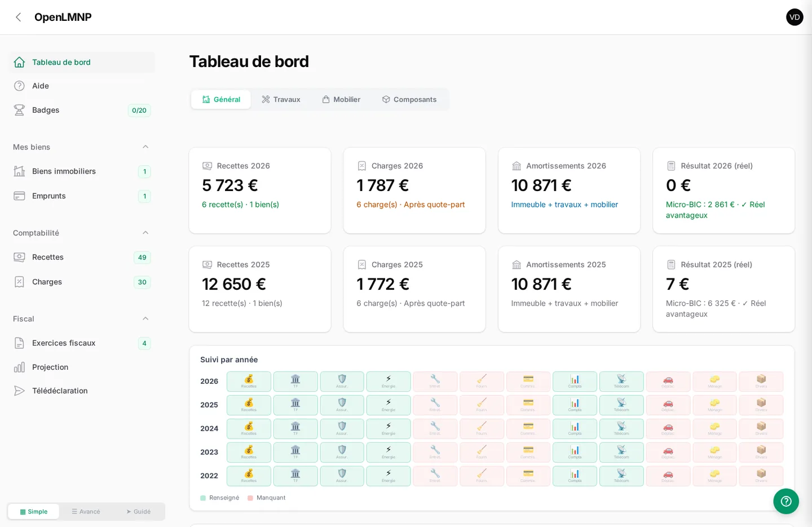Click the Déplacement car cell in row 2022
This screenshot has width=812, height=527.
(x=668, y=476)
